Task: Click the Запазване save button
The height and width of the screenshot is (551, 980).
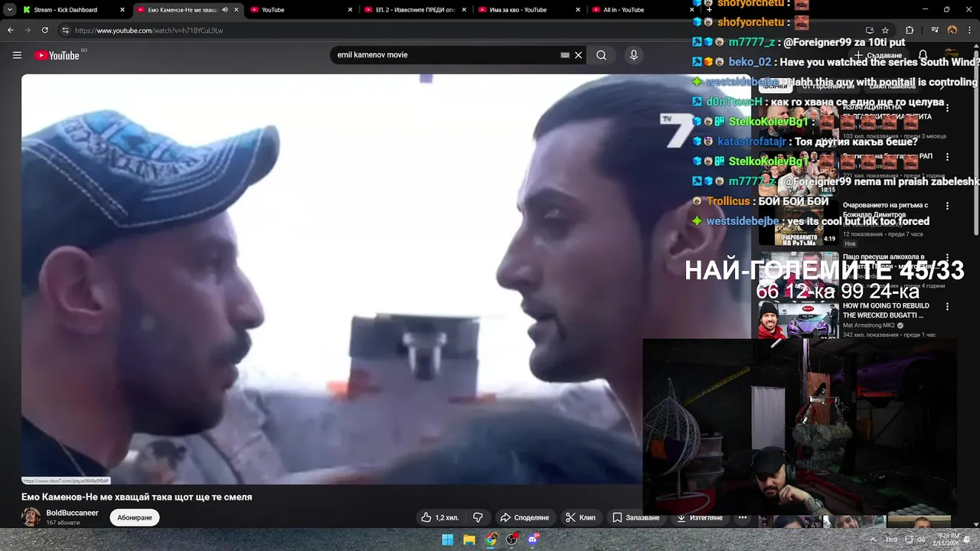Action: point(635,518)
